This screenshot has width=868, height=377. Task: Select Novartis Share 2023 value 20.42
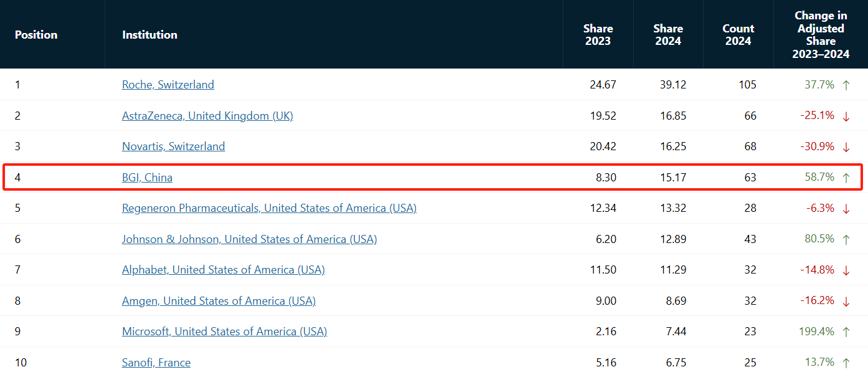pos(603,146)
